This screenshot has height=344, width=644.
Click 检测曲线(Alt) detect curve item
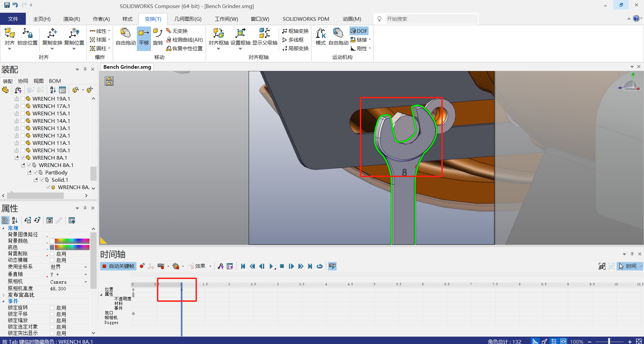tap(184, 40)
